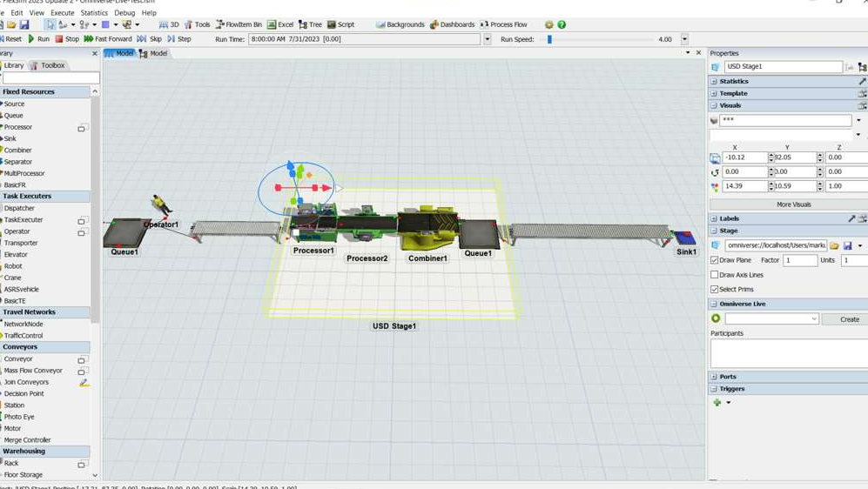The image size is (868, 489).
Task: Start the simulation with Run
Action: pyautogui.click(x=39, y=39)
